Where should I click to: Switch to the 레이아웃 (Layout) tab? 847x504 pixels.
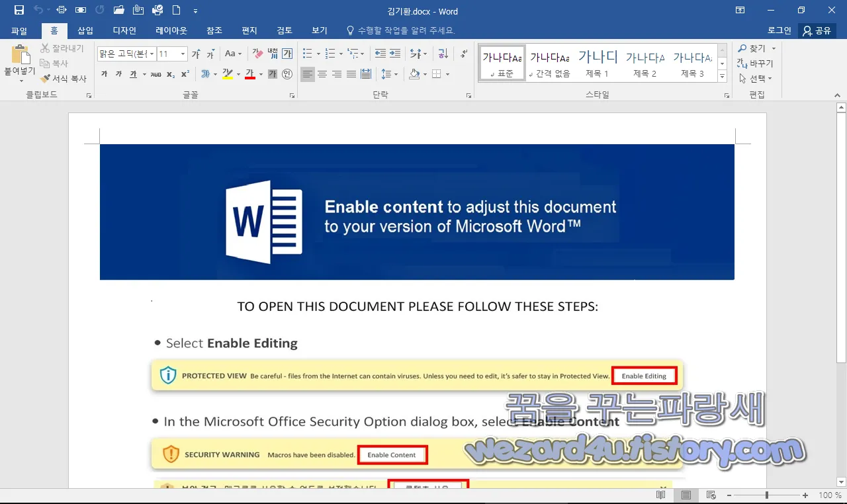tap(171, 30)
